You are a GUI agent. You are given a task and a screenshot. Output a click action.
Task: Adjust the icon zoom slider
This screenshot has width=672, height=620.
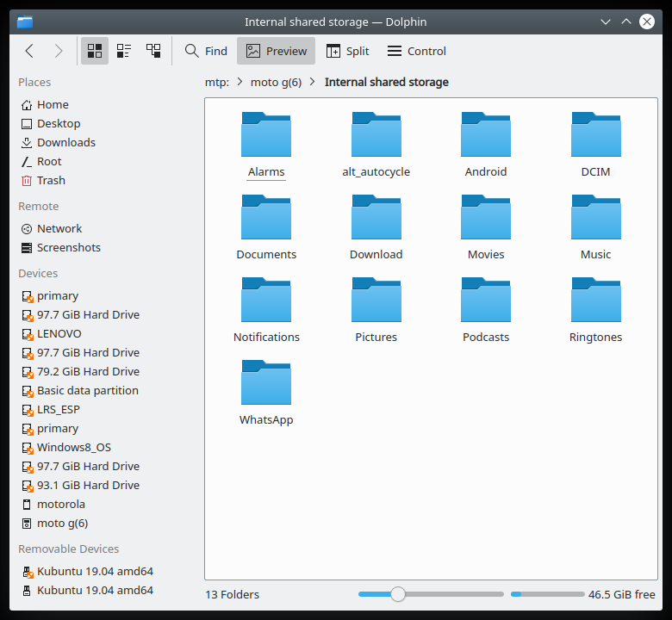pos(397,594)
